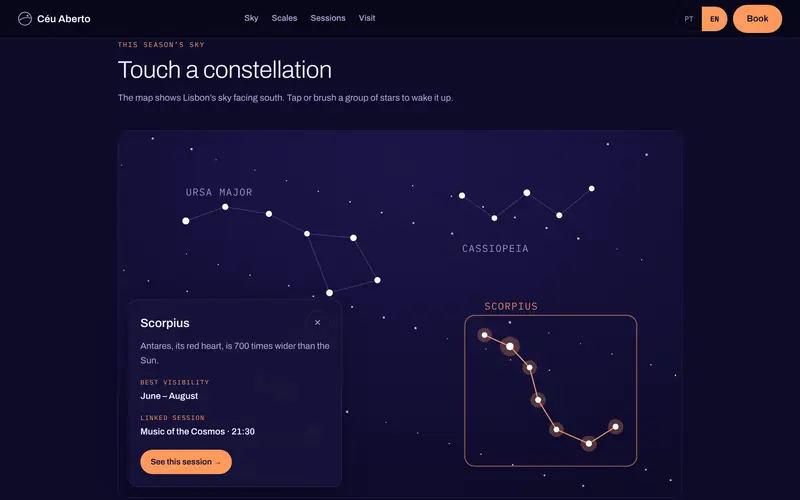The height and width of the screenshot is (500, 800).
Task: Click See this session button
Action: [x=186, y=462]
